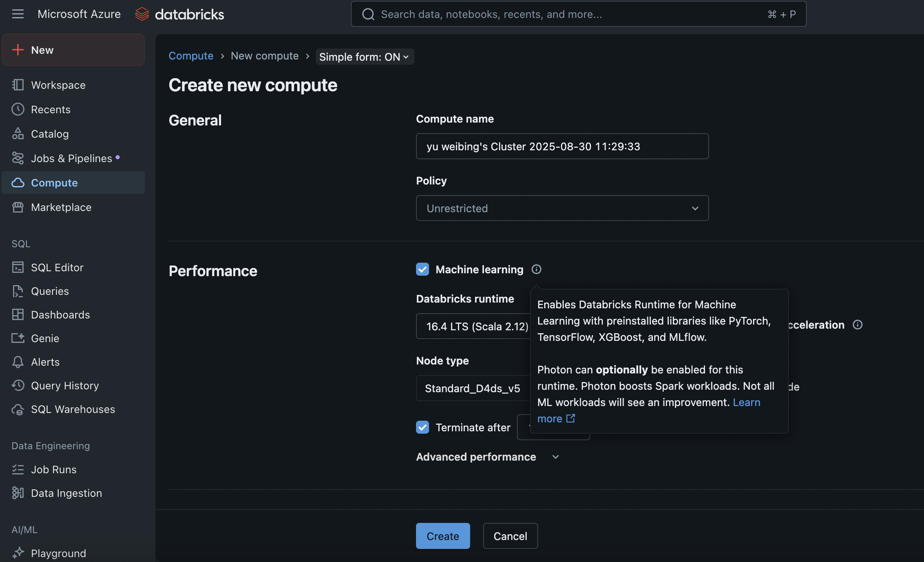924x562 pixels.
Task: Click the Databricks logo
Action: 180,14
